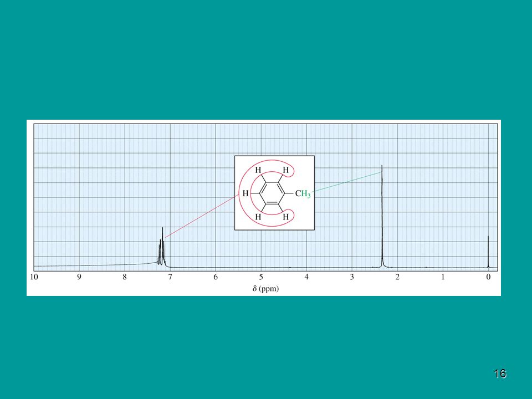Click the axis tick label 8
Screen dimensions: 532x399
[x=125, y=277]
